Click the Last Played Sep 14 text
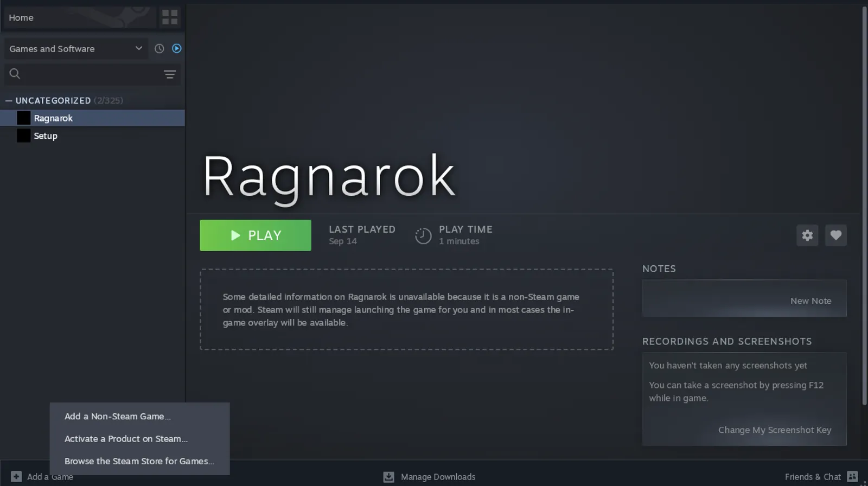The width and height of the screenshot is (868, 486). tap(362, 235)
